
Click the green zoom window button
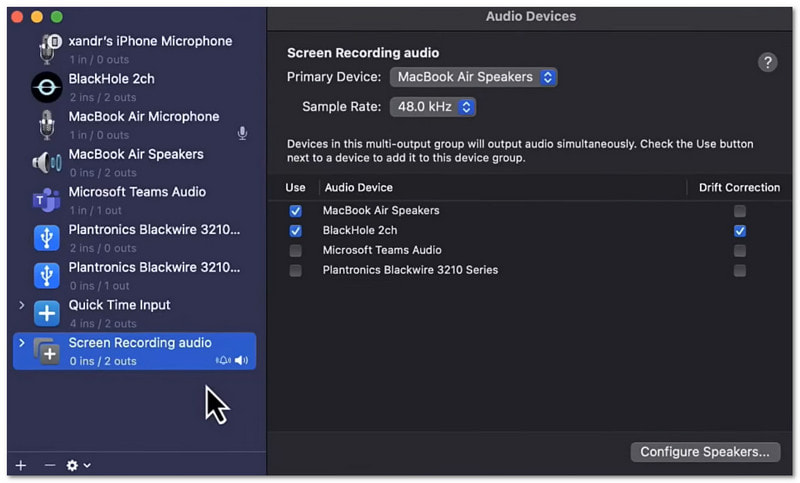(x=57, y=17)
